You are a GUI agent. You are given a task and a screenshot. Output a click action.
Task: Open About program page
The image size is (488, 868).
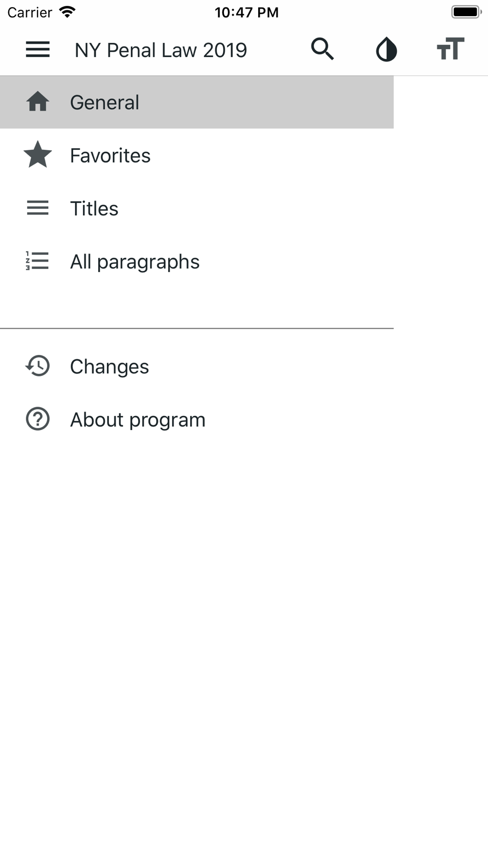click(x=197, y=420)
